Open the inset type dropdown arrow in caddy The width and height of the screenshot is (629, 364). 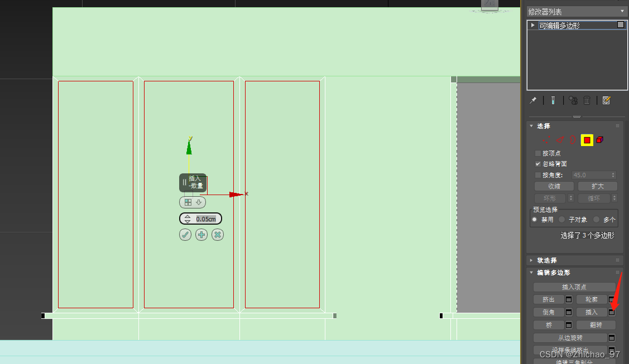(x=199, y=202)
